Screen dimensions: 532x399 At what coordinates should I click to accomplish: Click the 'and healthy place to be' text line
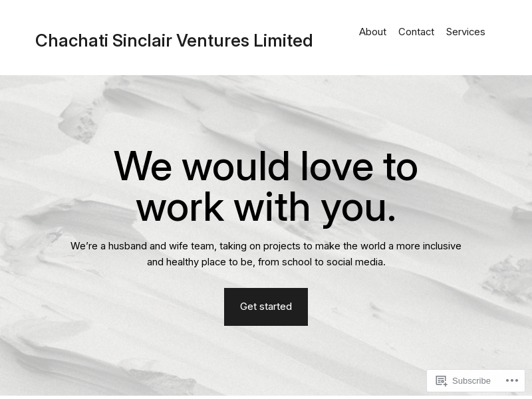266,262
